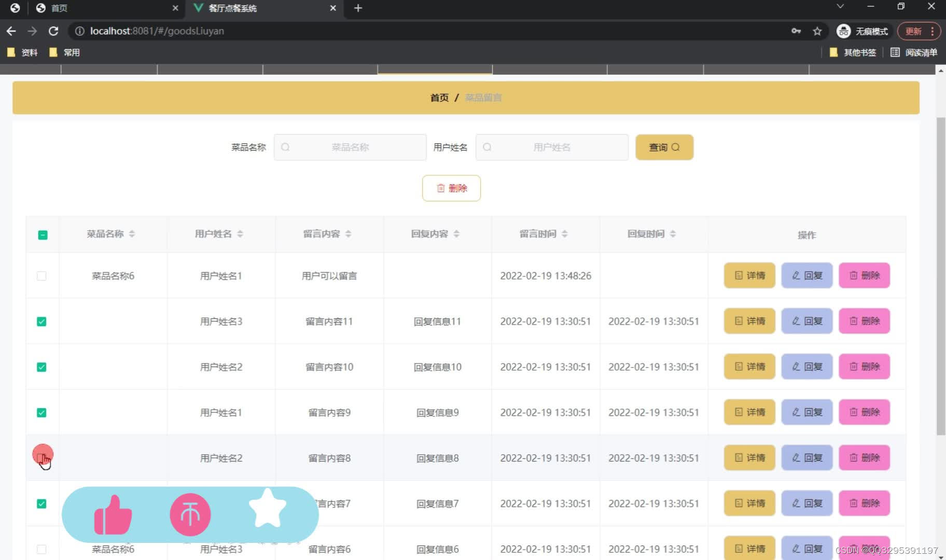Open the 阅读清单 reading list
Image resolution: width=946 pixels, height=560 pixels.
(914, 52)
